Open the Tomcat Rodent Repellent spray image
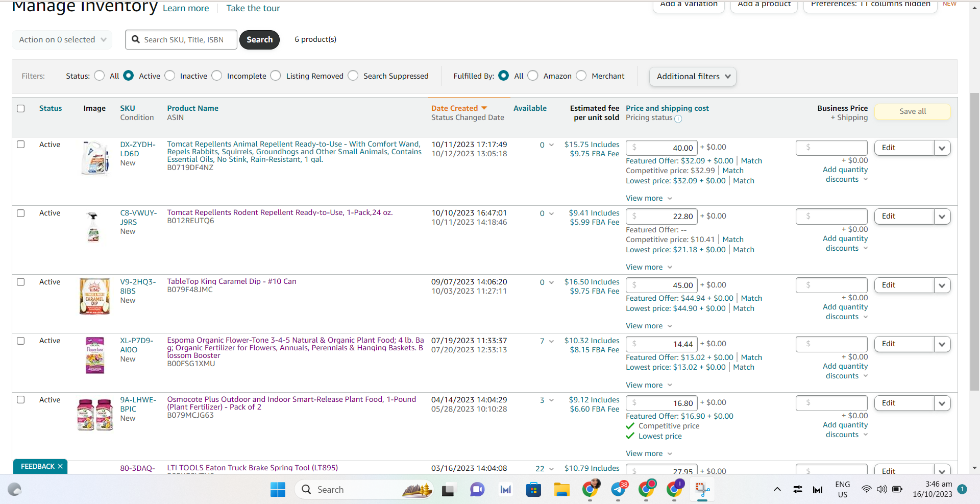This screenshot has width=980, height=504. (x=93, y=227)
